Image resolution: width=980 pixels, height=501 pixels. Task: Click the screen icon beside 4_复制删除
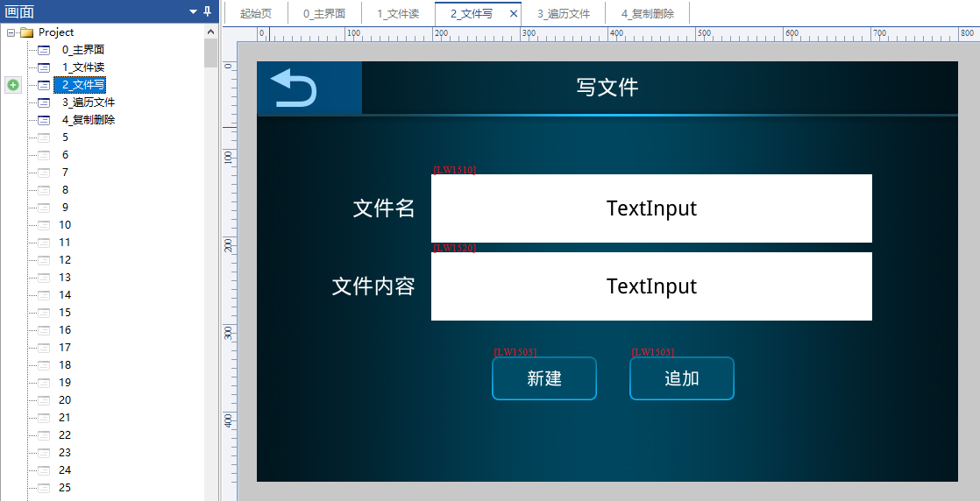point(44,120)
